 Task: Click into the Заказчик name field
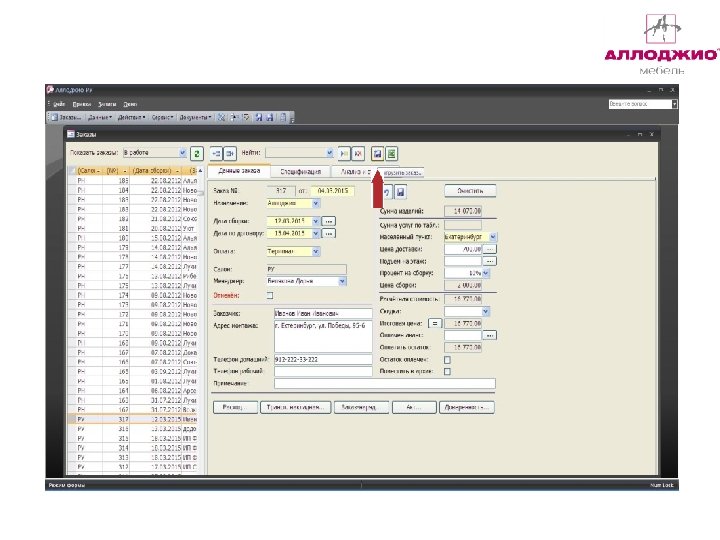coord(323,313)
